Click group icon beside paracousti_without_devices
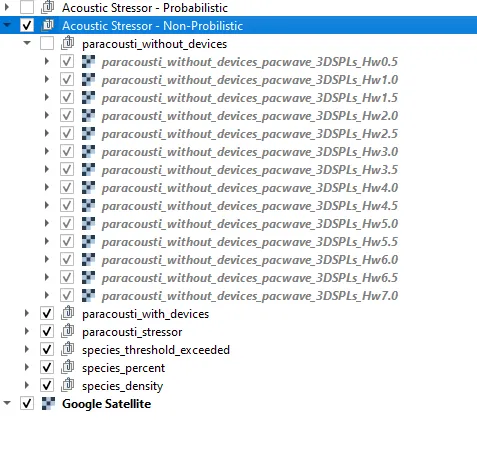This screenshot has height=449, width=477. point(68,43)
